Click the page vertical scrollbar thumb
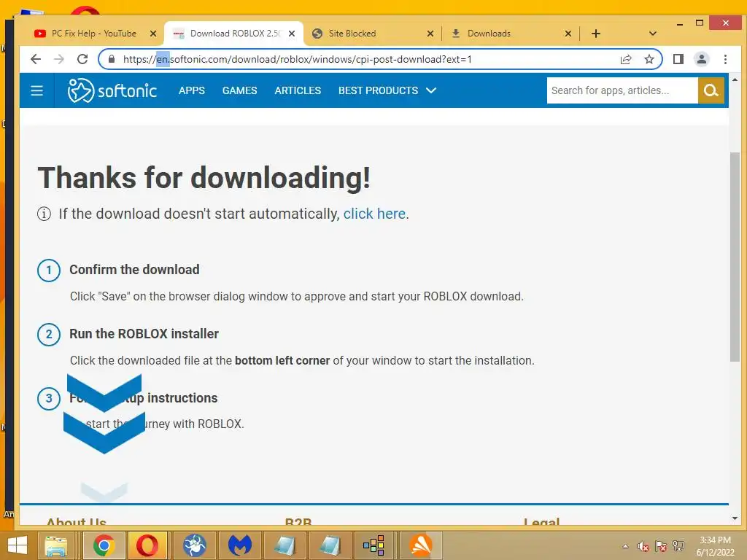The height and width of the screenshot is (560, 747). coord(735,257)
